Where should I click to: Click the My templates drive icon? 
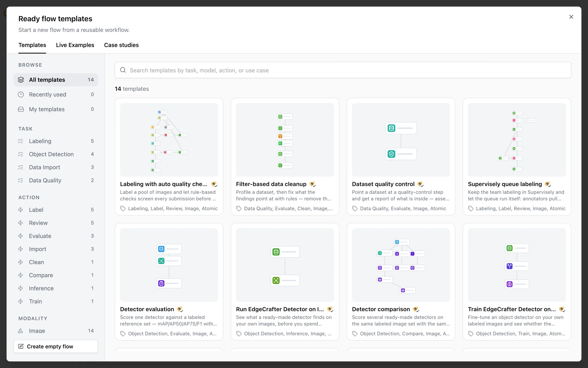(x=21, y=109)
